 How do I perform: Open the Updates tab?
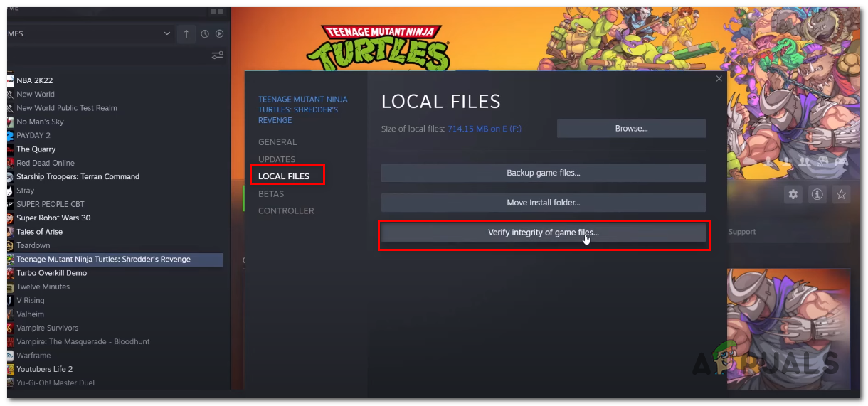tap(277, 159)
